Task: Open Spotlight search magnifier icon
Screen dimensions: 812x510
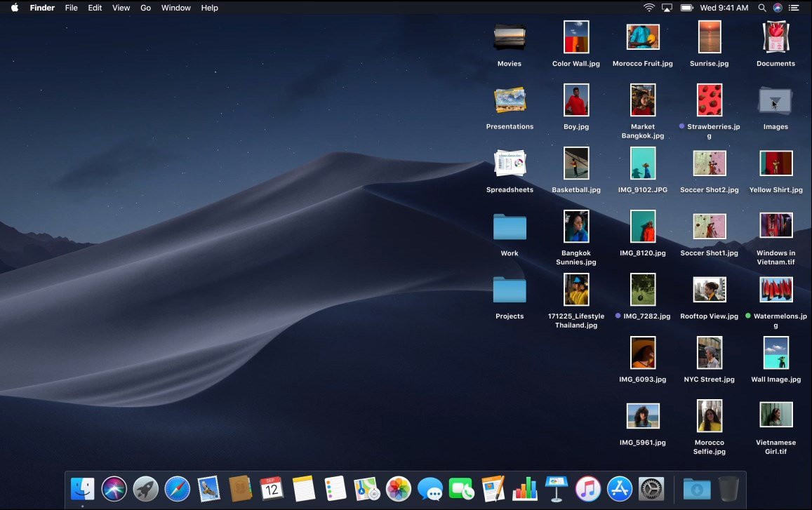Action: (761, 8)
